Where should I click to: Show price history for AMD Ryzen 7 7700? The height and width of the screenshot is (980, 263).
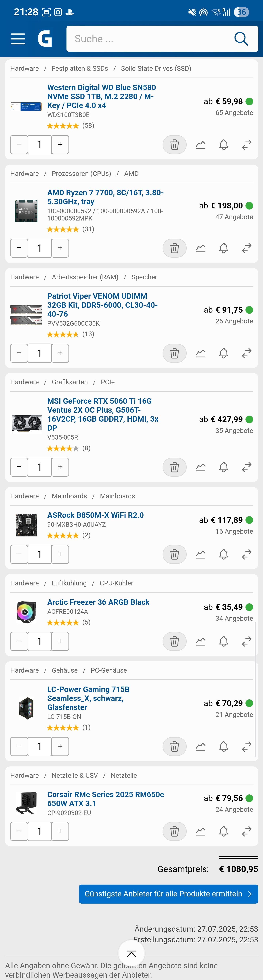(x=201, y=248)
